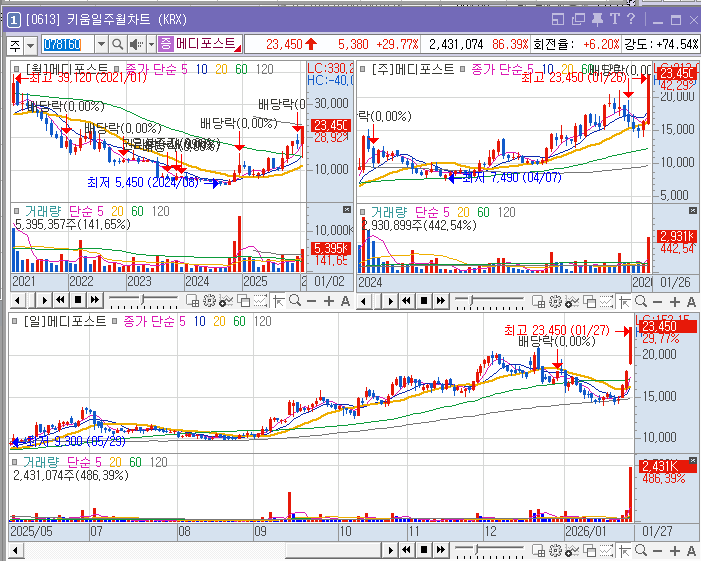Toggle the [일]메디포스트 daily series marker
Viewport: 701px width, 561px height.
pos(15,321)
